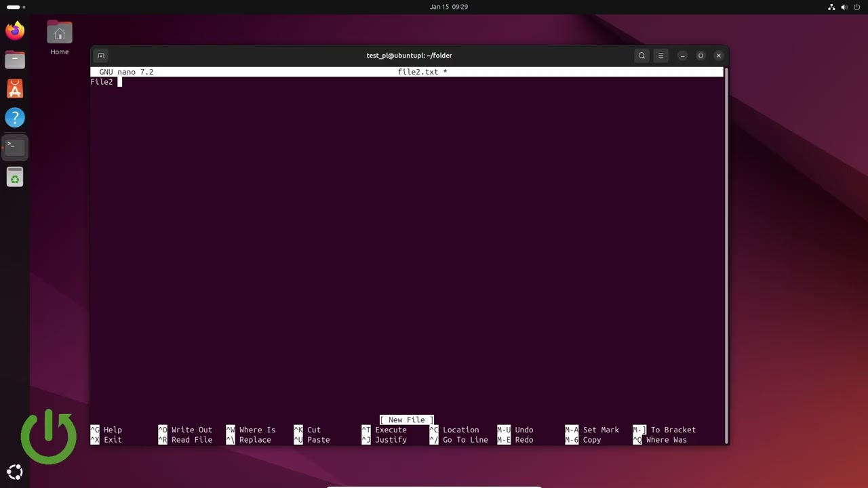
Task: Select the Terminal icon in dock
Action: [15, 147]
